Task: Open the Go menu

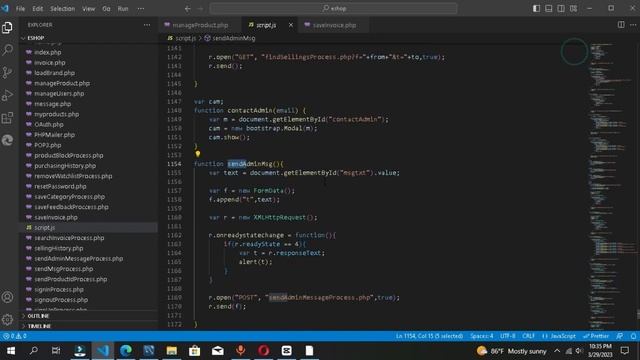Action: tap(106, 9)
